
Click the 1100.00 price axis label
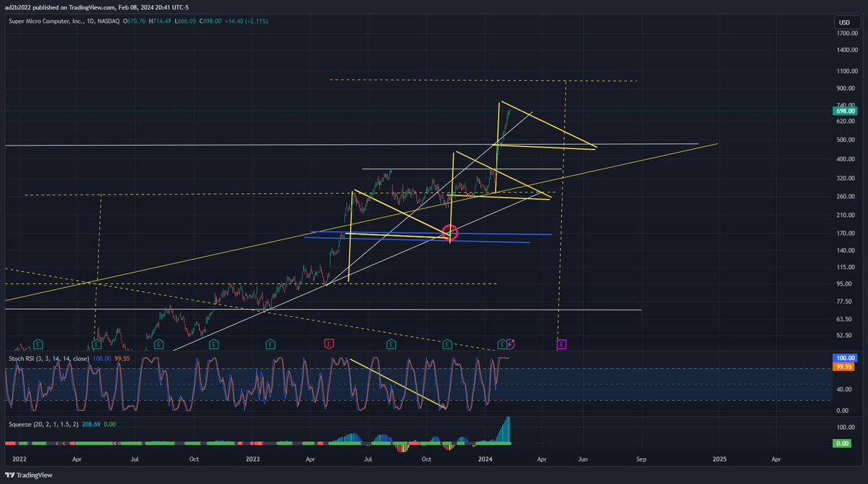[x=846, y=71]
